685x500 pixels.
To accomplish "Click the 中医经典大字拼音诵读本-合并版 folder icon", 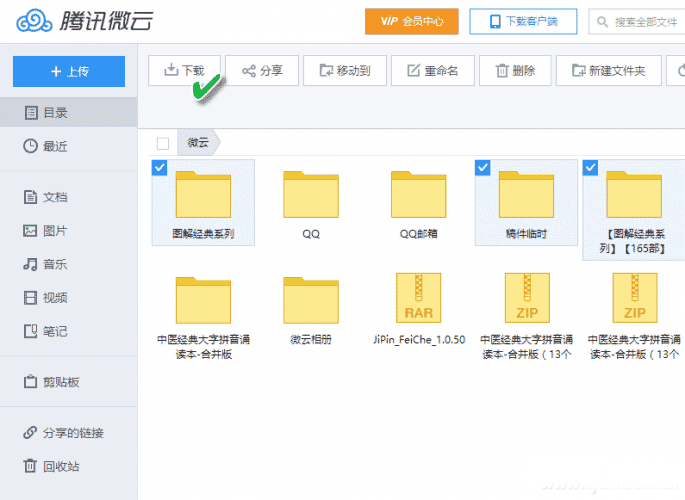I will click(203, 300).
